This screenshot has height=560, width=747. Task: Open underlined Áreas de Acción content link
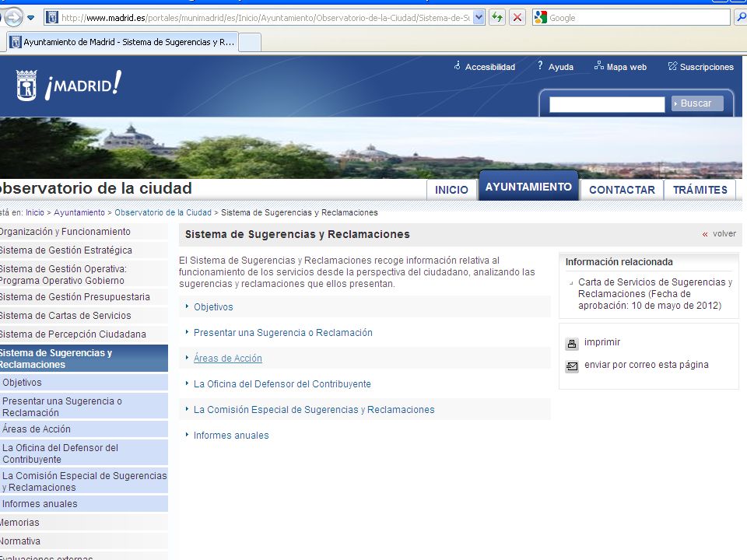(228, 358)
